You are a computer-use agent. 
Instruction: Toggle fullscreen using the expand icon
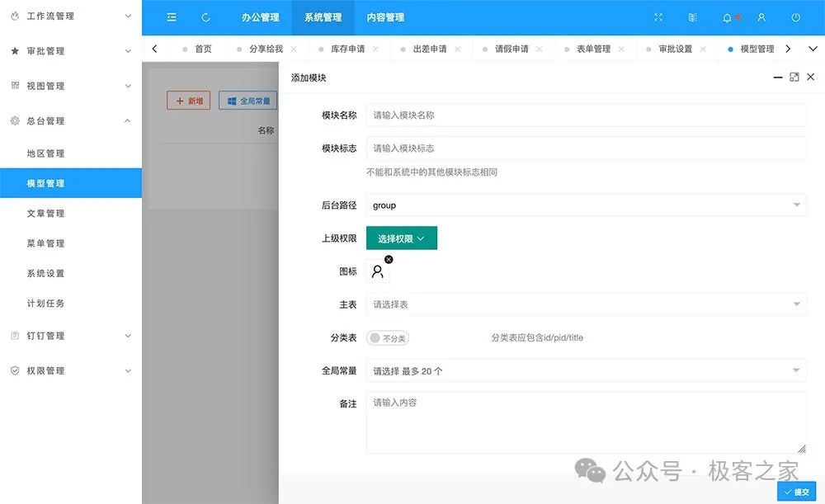[658, 17]
